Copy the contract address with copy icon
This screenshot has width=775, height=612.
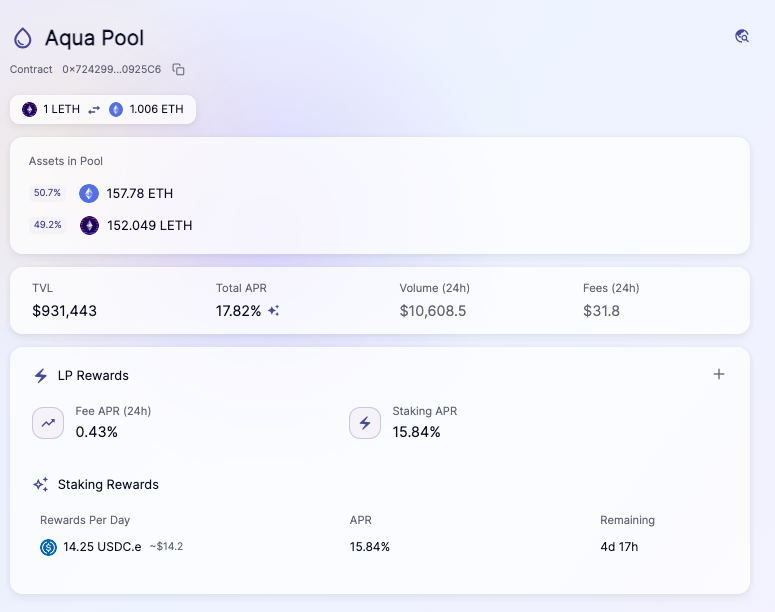[178, 69]
